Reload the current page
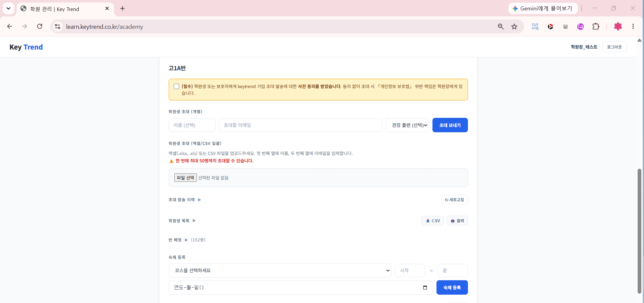Screen dimensions: 644x303 click(39, 26)
